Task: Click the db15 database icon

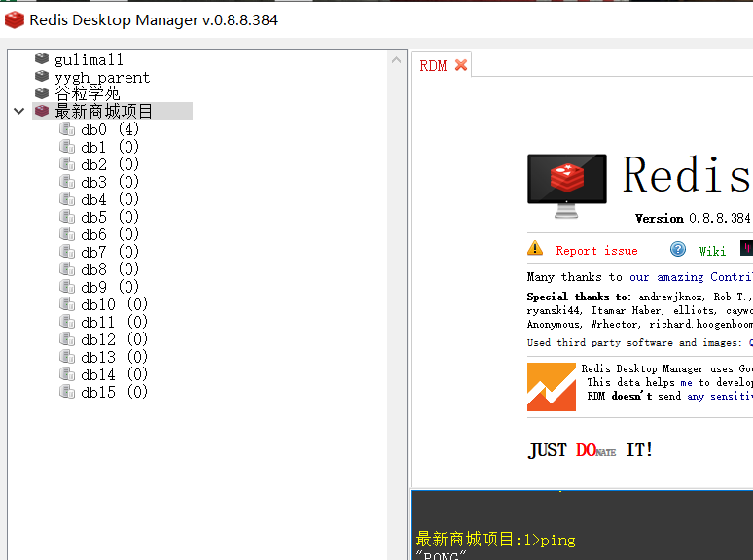Action: [67, 392]
